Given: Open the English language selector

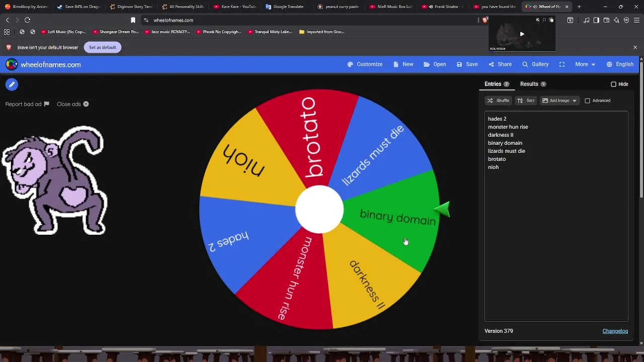Looking at the screenshot, I should click(x=620, y=64).
